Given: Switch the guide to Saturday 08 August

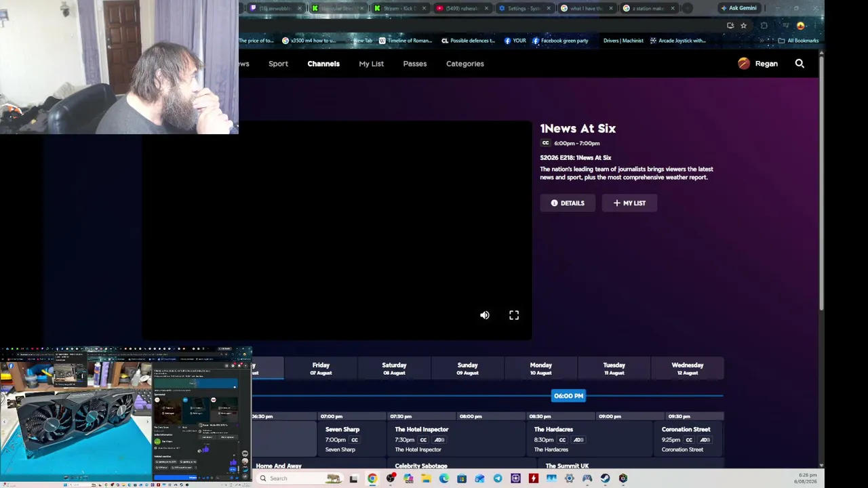Looking at the screenshot, I should click(394, 369).
